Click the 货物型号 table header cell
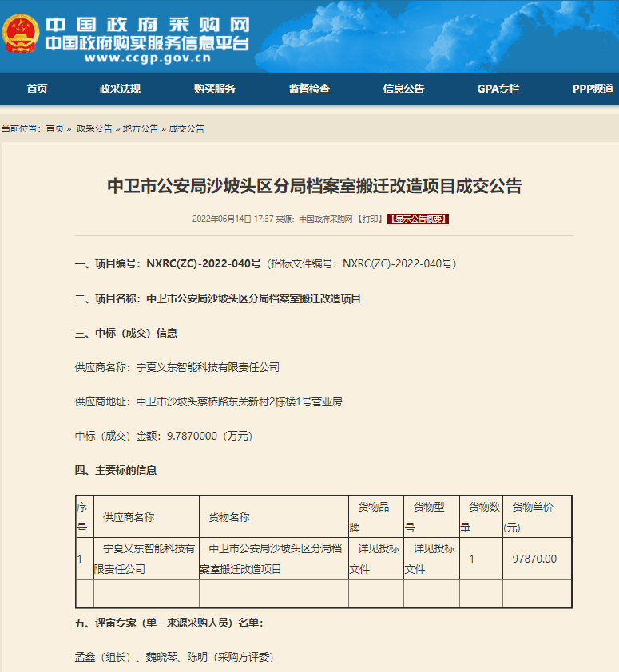The width and height of the screenshot is (619, 672). pyautogui.click(x=431, y=517)
